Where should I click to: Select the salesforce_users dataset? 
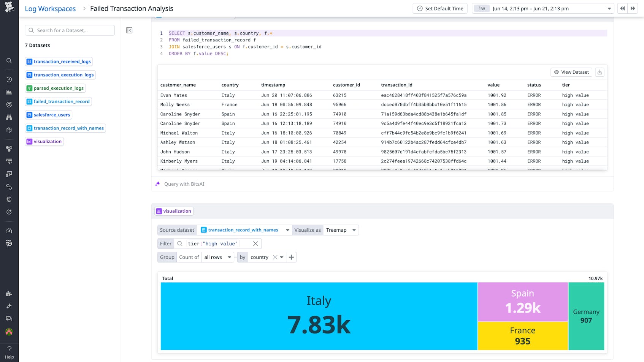point(48,115)
